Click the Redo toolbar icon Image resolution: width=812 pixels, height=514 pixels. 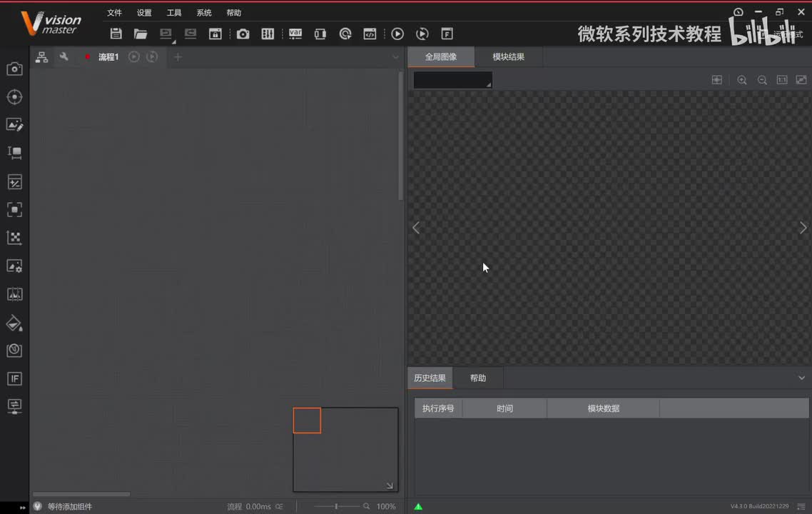(x=191, y=34)
